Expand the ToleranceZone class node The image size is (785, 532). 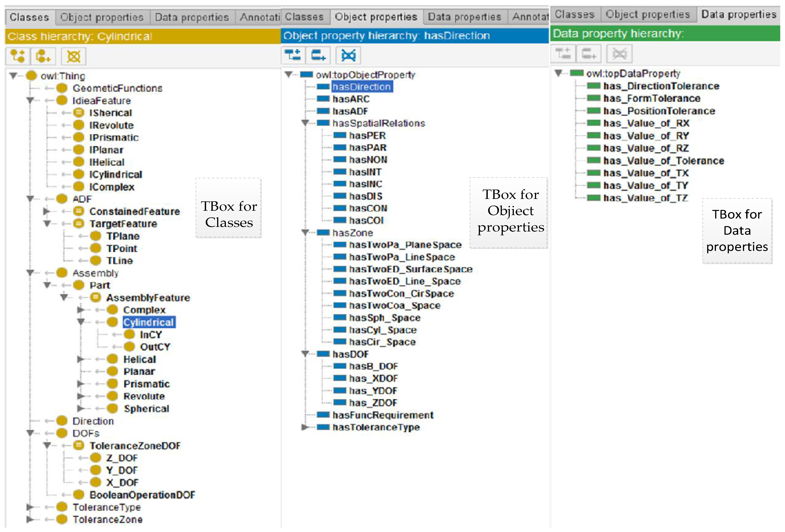click(x=30, y=519)
